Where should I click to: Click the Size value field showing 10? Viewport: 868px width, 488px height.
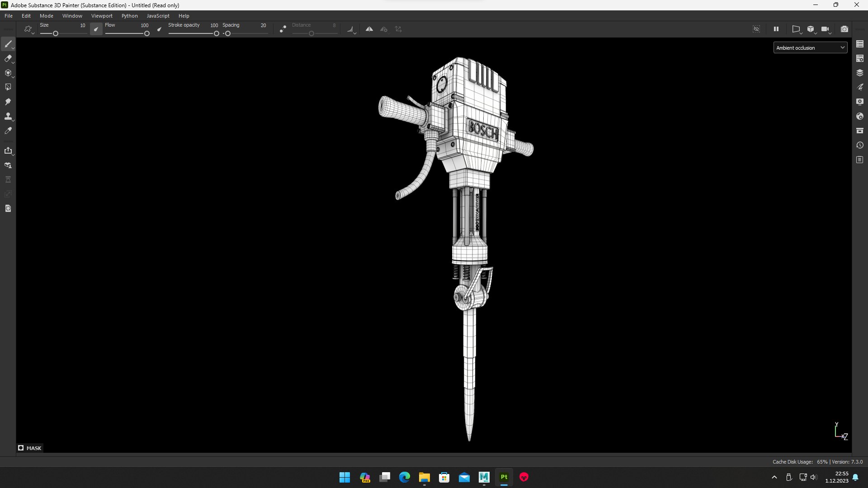[82, 25]
